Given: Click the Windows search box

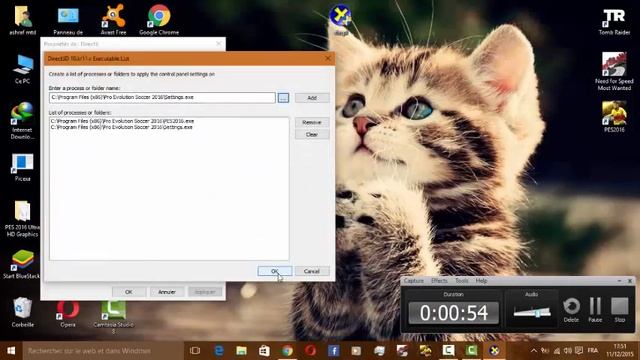Looking at the screenshot, I should pyautogui.click(x=102, y=351).
